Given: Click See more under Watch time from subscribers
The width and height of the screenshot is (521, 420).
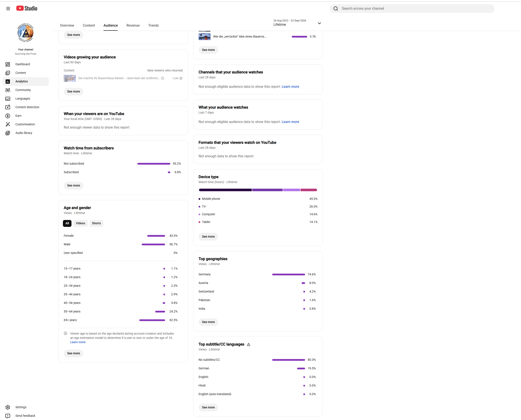Looking at the screenshot, I should point(73,186).
